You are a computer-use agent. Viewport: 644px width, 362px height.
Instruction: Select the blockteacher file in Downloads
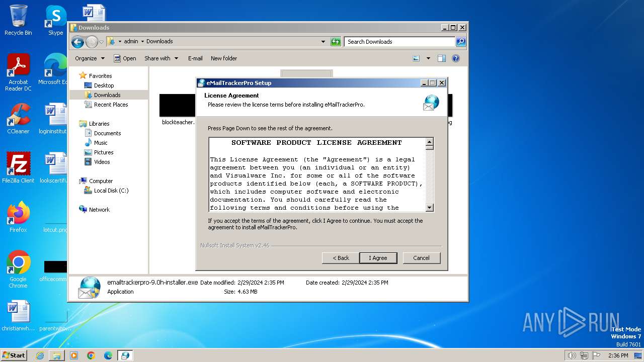pyautogui.click(x=178, y=109)
